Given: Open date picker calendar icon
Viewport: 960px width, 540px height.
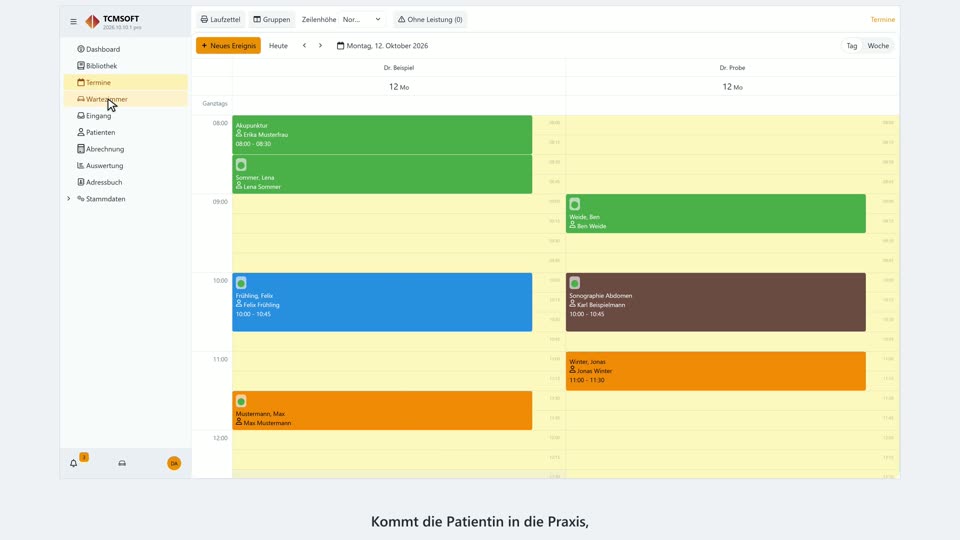Looking at the screenshot, I should coord(340,45).
